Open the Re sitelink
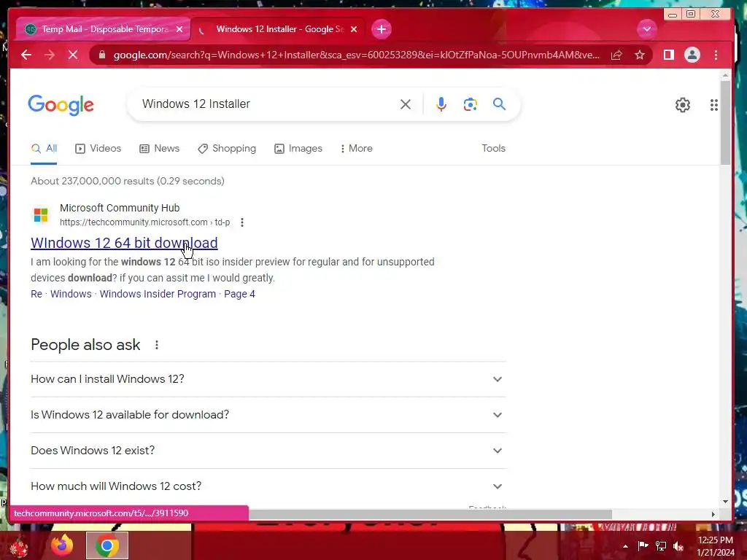Screen dimensions: 747x560 (36, 294)
